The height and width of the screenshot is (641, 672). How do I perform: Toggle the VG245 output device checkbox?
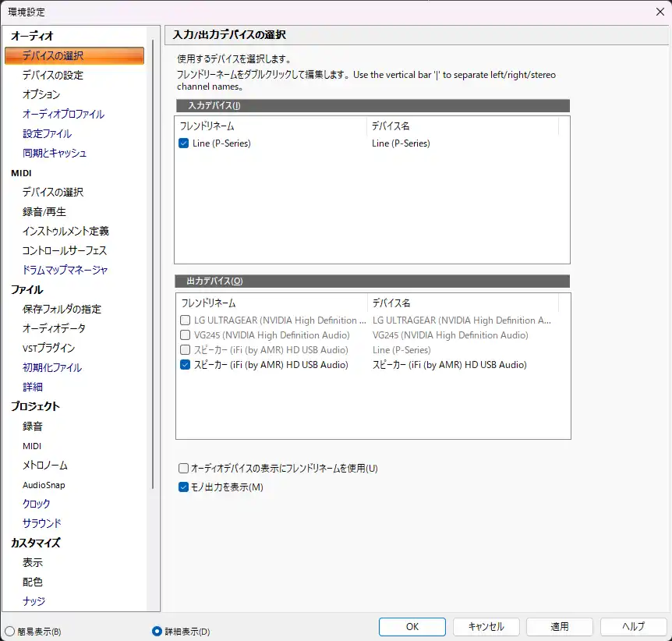click(186, 335)
